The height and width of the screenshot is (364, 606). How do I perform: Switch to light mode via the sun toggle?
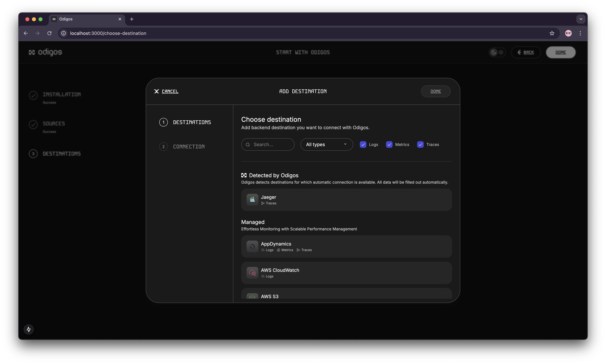pos(501,52)
